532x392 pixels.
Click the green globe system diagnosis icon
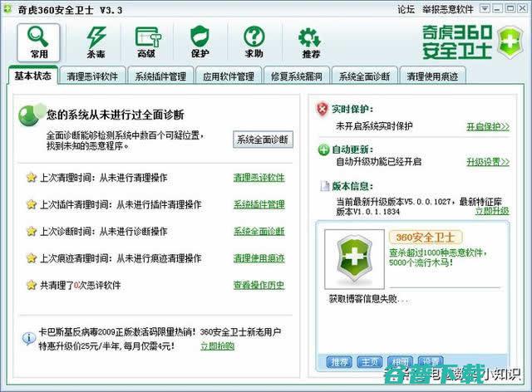click(x=31, y=115)
